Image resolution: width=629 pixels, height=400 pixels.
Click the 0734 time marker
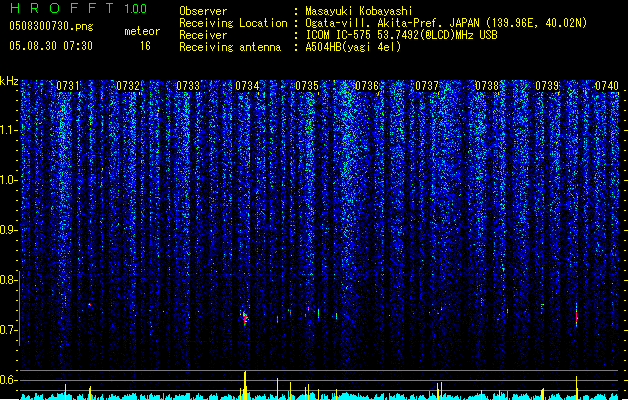tap(247, 86)
